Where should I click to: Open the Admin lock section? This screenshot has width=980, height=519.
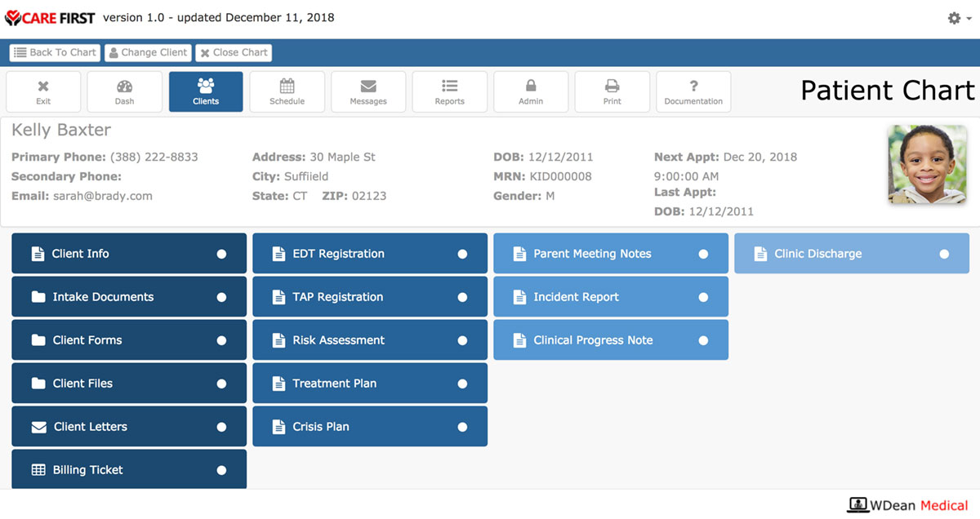point(531,91)
